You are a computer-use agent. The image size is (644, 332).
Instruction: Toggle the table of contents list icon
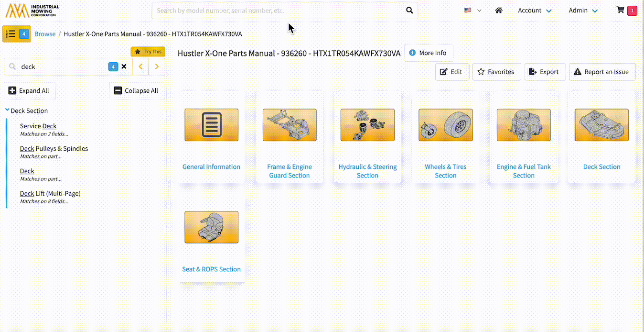tap(11, 34)
